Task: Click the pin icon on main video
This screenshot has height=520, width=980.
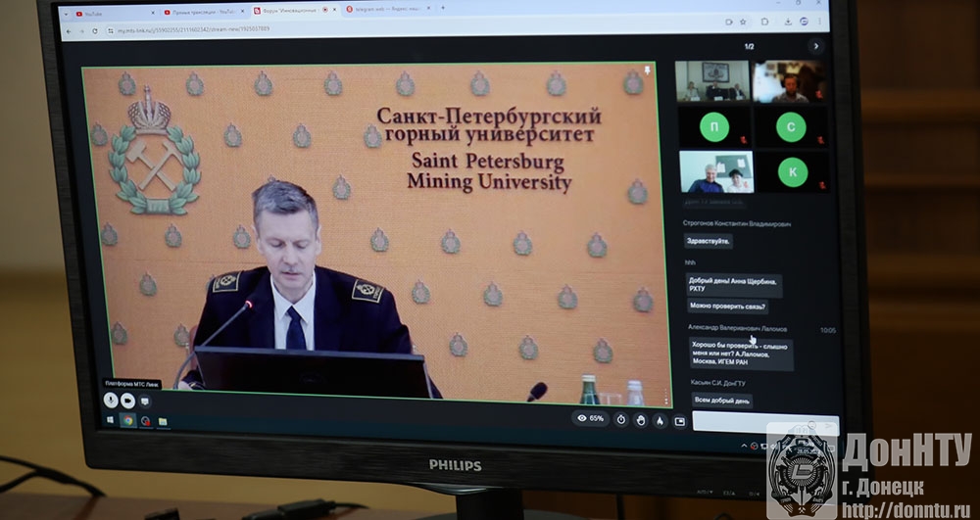Action: tap(648, 71)
